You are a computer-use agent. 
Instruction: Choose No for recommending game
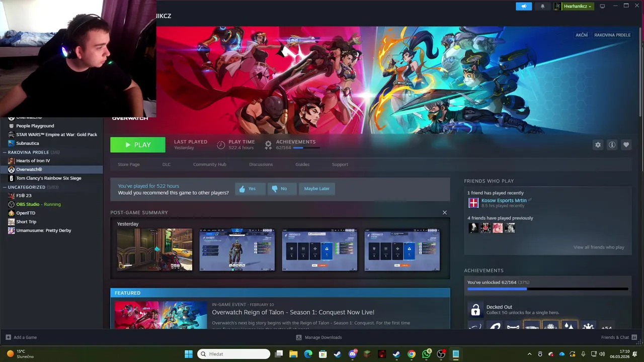(x=281, y=189)
